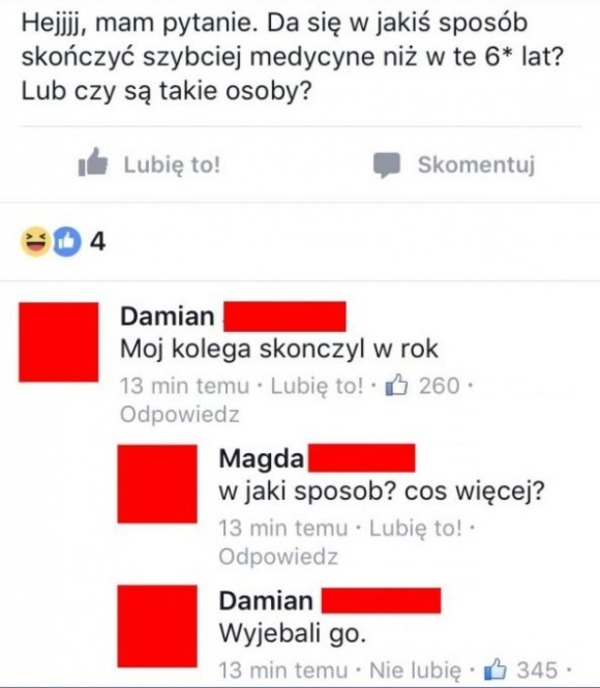The height and width of the screenshot is (688, 600).
Task: Like Magda's reply with Lubię to!
Action: pyautogui.click(x=415, y=528)
